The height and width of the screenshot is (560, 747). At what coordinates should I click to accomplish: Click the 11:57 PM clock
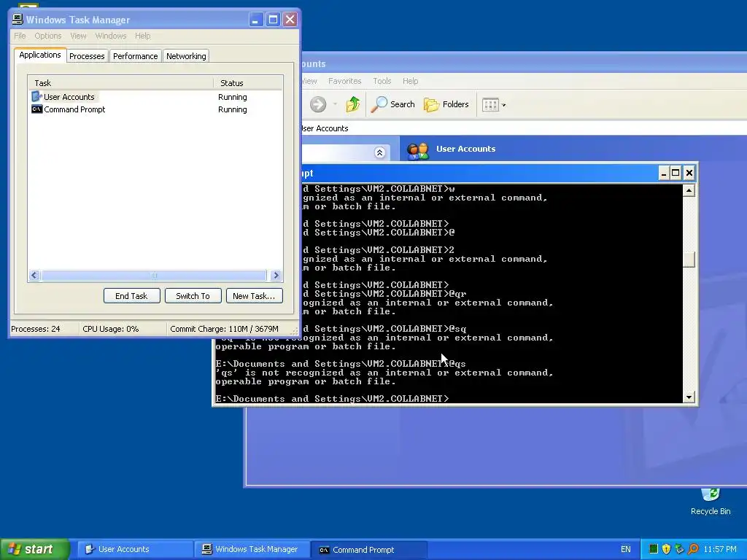[x=720, y=549]
